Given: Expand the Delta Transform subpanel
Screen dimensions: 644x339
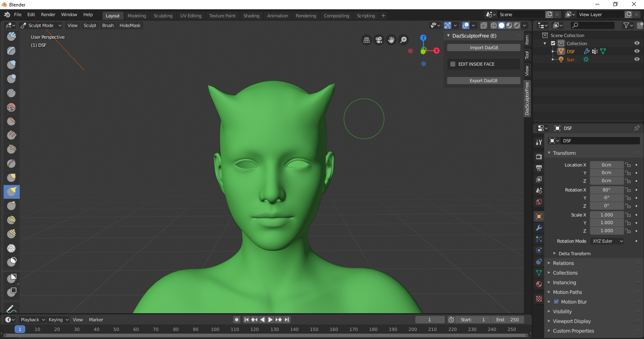Looking at the screenshot, I should 574,254.
